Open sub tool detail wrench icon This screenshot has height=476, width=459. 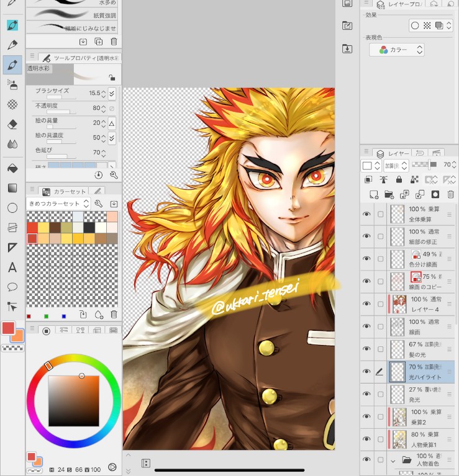(114, 175)
